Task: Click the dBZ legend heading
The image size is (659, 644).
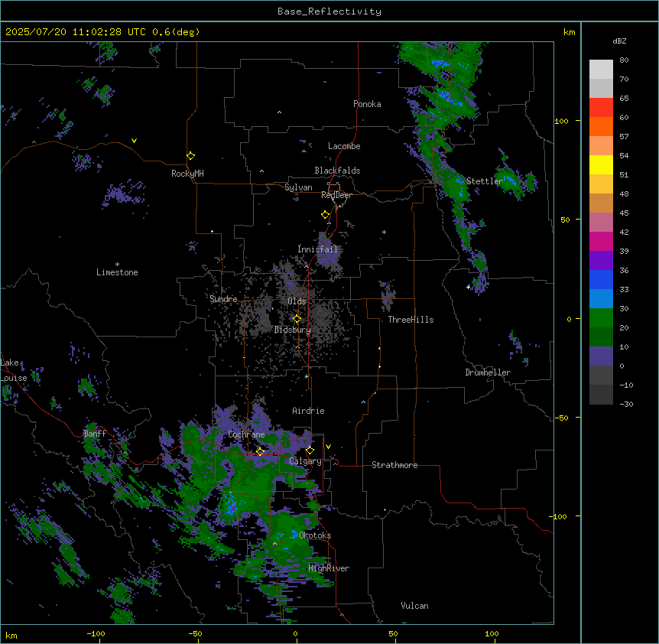Action: (x=619, y=41)
